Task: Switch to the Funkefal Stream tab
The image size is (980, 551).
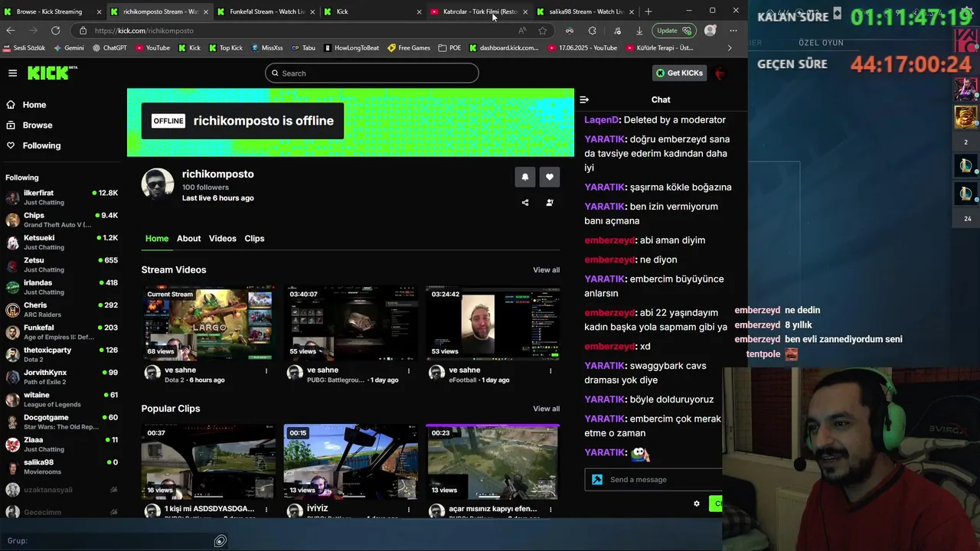Action: tap(266, 11)
